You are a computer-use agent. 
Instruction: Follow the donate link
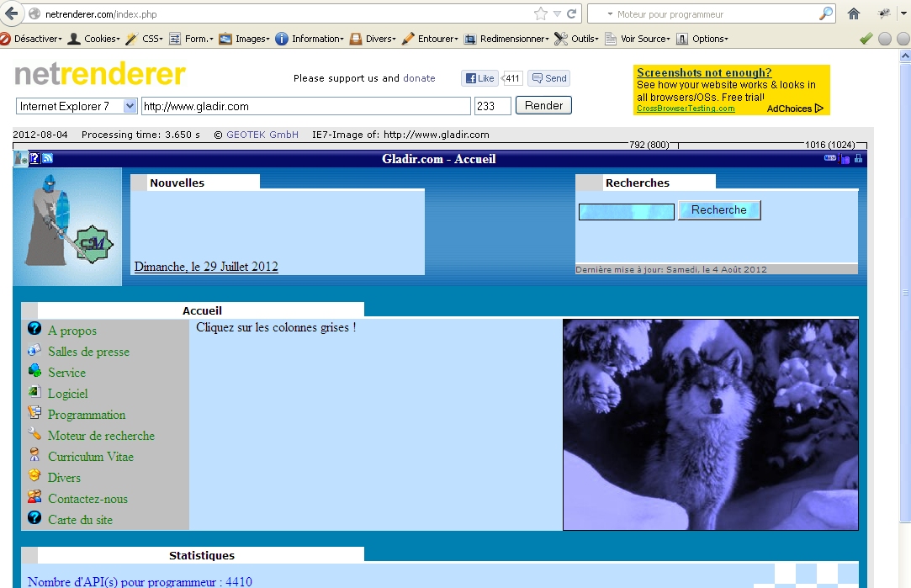[x=419, y=78]
